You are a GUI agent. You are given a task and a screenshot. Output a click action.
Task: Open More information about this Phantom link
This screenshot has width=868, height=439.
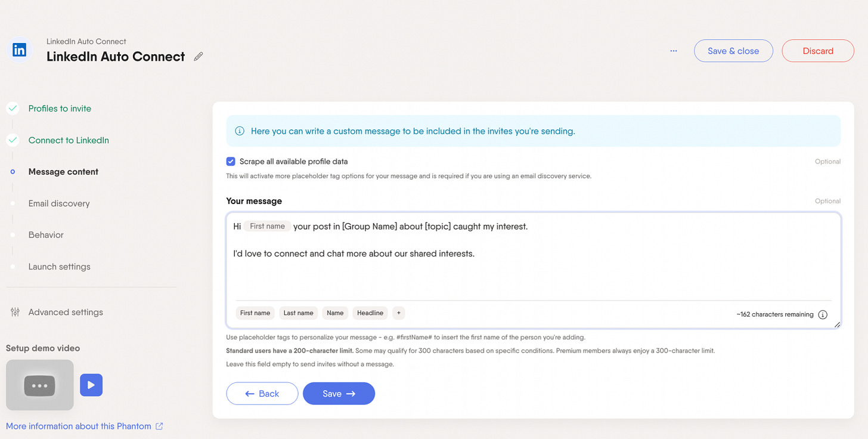(79, 426)
